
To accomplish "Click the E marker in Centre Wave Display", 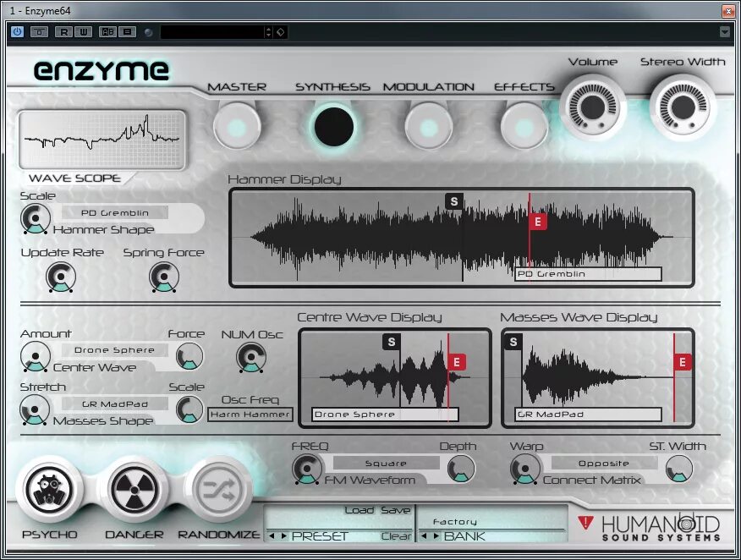I will [457, 362].
